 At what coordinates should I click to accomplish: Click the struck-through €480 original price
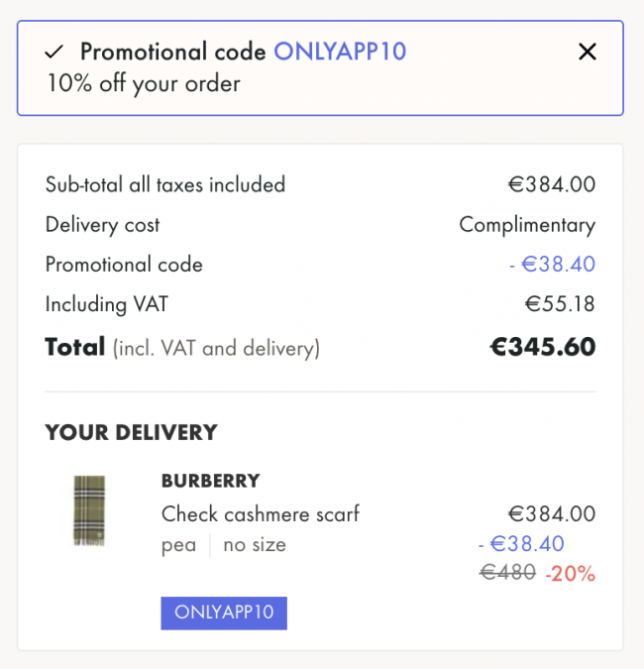pos(508,573)
